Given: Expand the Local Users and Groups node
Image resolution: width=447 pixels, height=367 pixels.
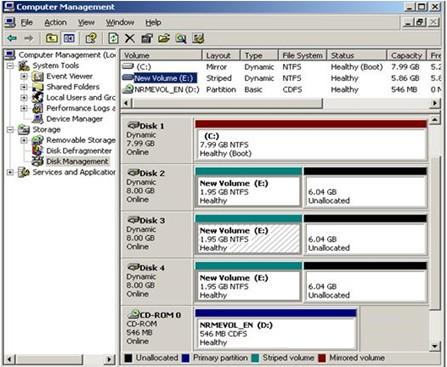Looking at the screenshot, I should [x=24, y=98].
